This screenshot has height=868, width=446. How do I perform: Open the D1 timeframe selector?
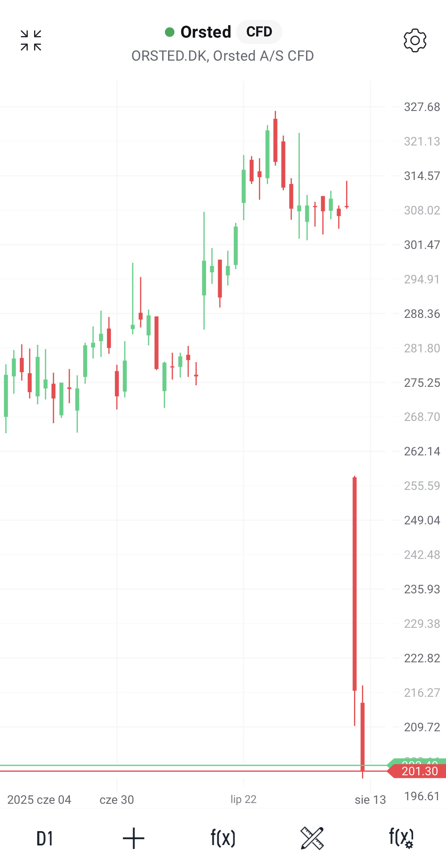tap(44, 838)
